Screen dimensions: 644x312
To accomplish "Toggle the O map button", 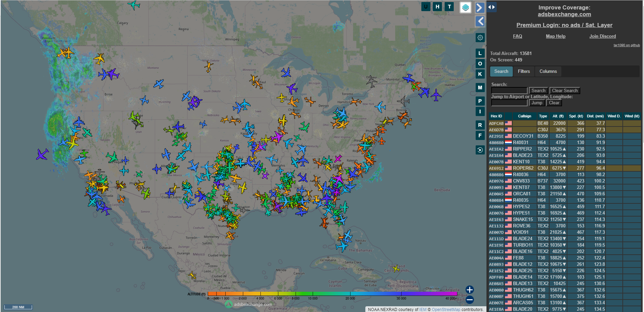I will point(480,64).
